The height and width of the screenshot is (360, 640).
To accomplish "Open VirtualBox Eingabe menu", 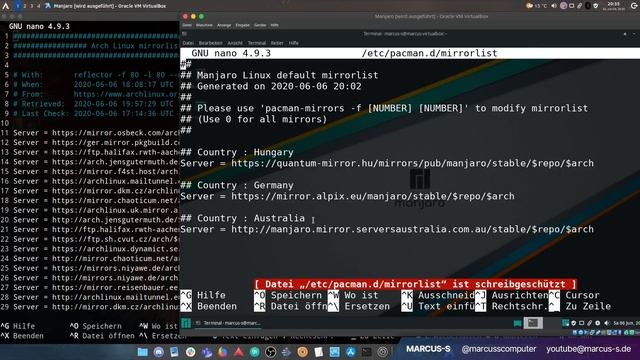I will (242, 25).
